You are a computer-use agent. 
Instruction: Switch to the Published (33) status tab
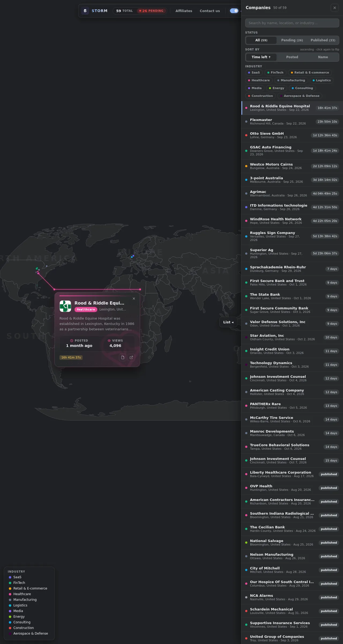323,40
